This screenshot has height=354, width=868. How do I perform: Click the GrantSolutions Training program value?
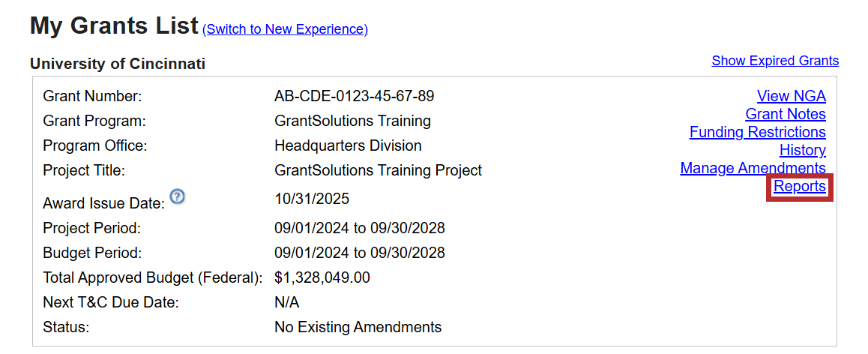352,121
